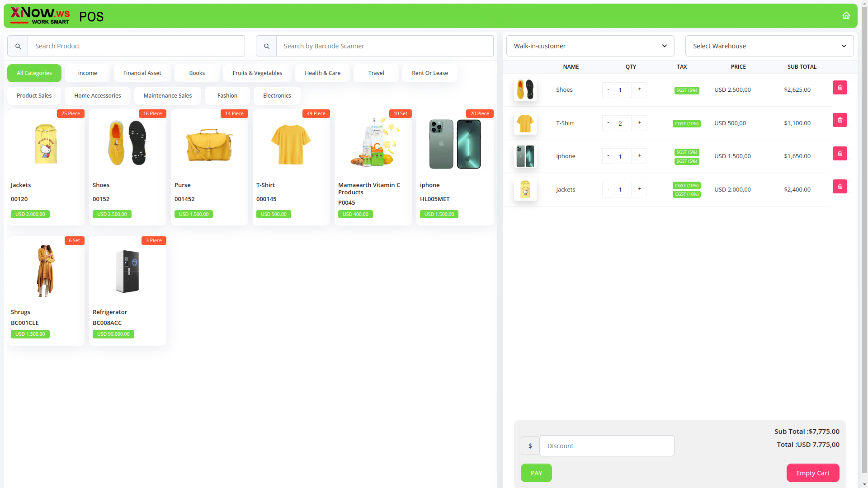Remove T-Shirt using its trash icon
This screenshot has height=488, width=868.
coord(840,120)
